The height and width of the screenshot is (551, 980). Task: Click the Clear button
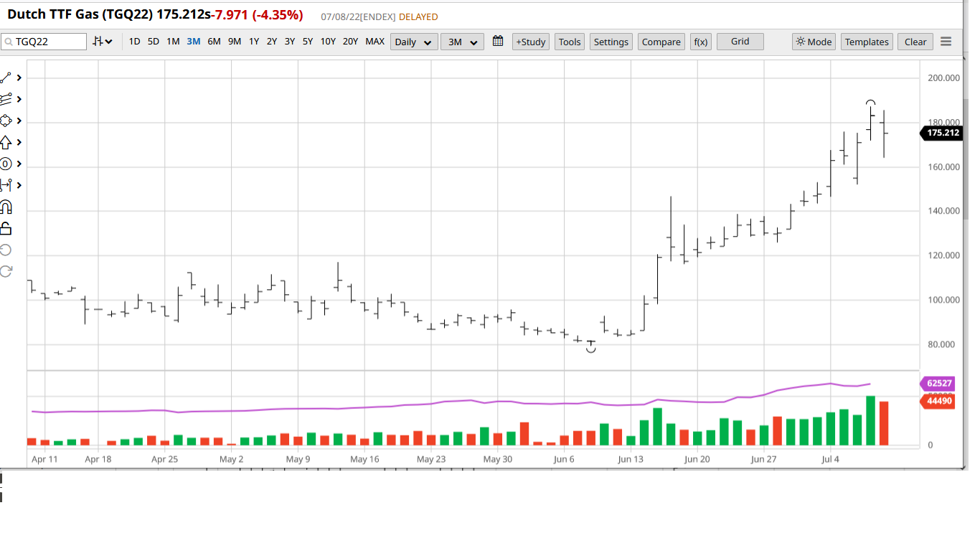pyautogui.click(x=915, y=42)
